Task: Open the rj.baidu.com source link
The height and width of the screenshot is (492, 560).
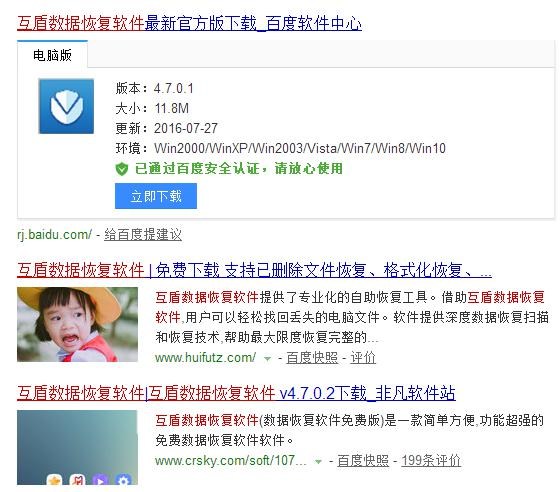Action: 54,235
